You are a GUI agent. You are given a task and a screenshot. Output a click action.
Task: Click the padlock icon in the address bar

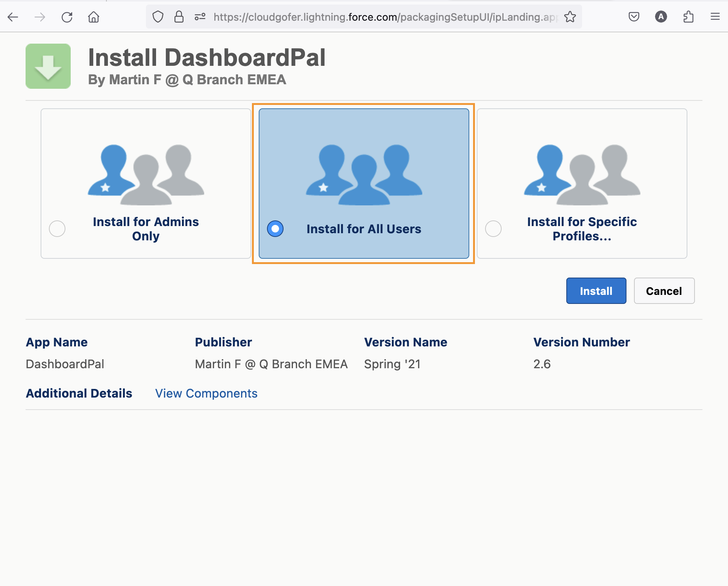point(179,17)
